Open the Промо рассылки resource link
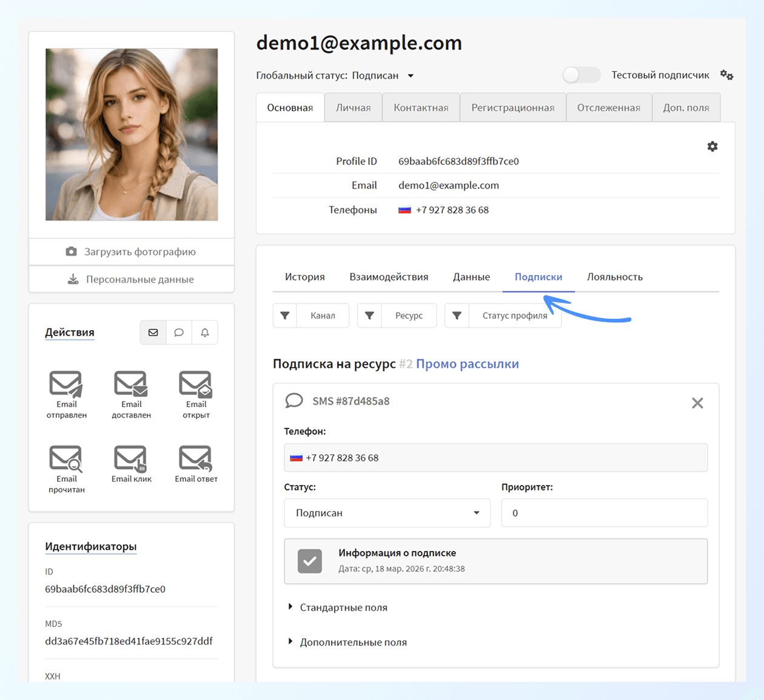The image size is (764, 700). pos(467,364)
